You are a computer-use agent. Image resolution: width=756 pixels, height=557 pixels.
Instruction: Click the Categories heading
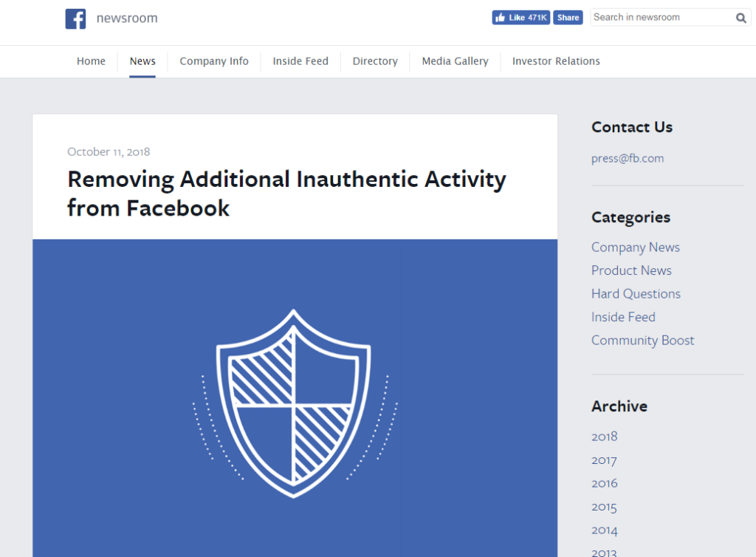(630, 217)
